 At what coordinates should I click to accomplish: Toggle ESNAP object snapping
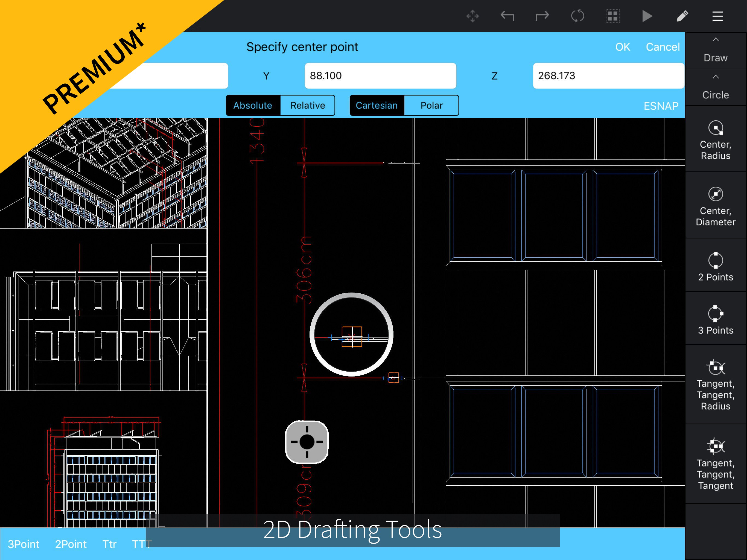(x=661, y=106)
